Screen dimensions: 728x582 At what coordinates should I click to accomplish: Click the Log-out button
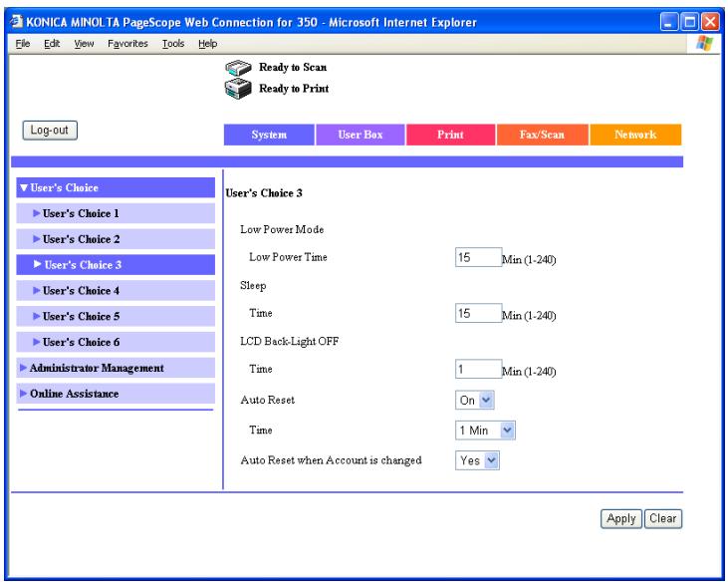[x=50, y=131]
